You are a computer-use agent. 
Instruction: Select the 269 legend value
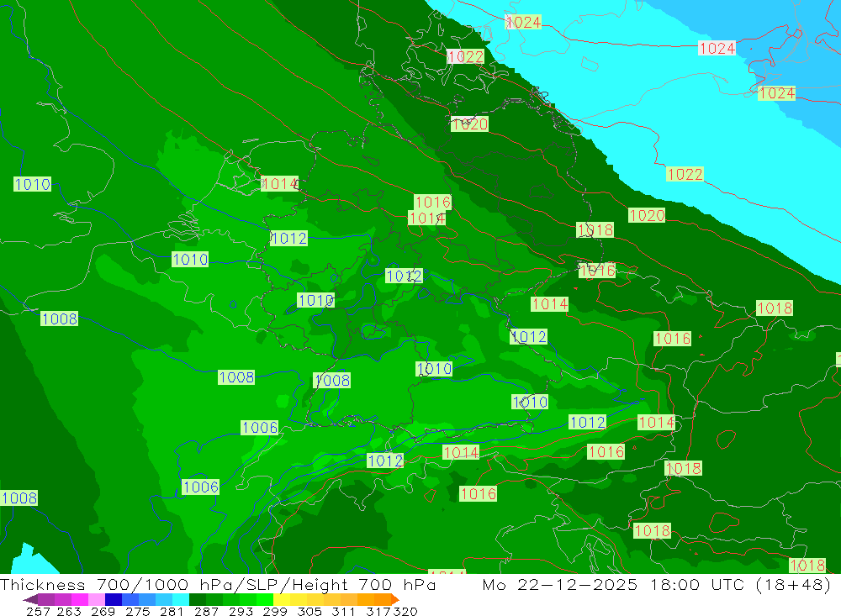coord(102,611)
